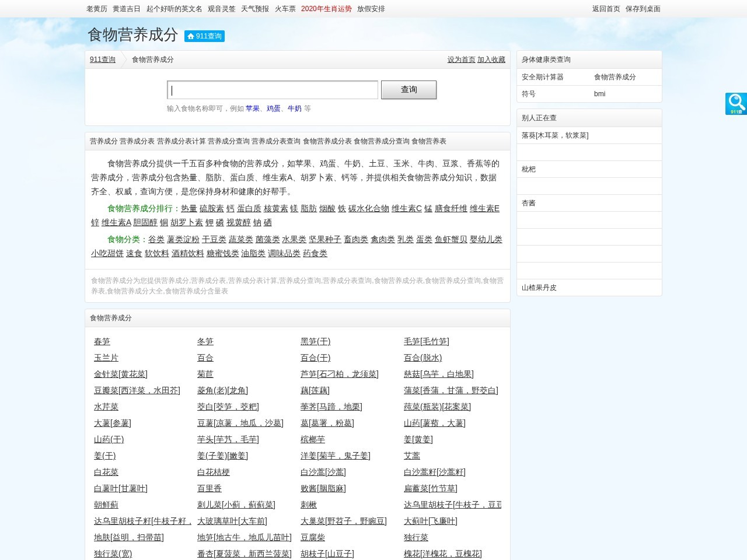
Task: Click 保存到桌面 at top right
Action: 643,9
